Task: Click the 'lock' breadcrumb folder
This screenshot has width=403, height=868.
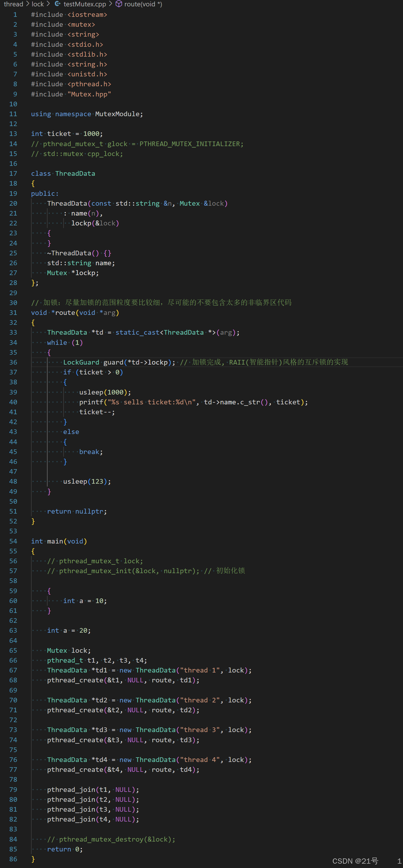Action: (x=38, y=4)
